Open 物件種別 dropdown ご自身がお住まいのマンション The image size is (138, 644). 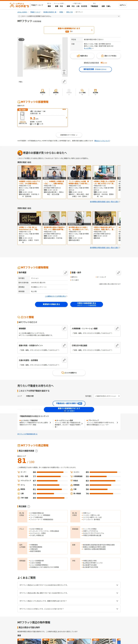tap(107, 396)
